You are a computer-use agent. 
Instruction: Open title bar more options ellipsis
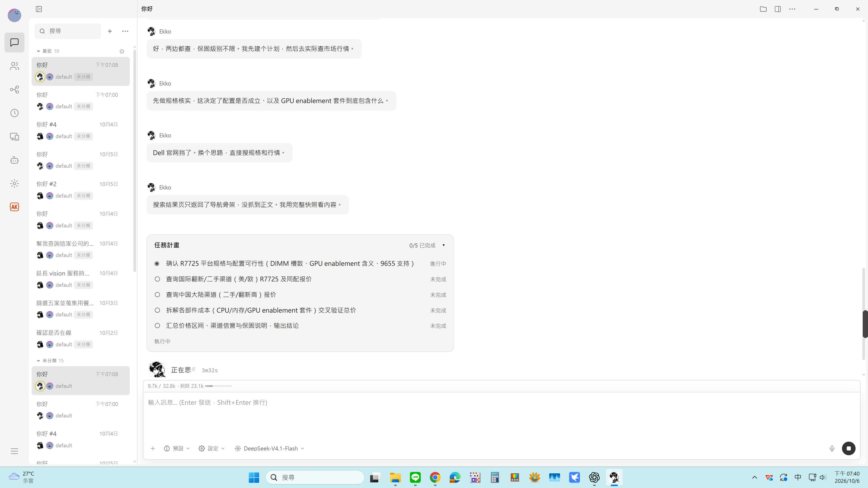click(x=792, y=9)
